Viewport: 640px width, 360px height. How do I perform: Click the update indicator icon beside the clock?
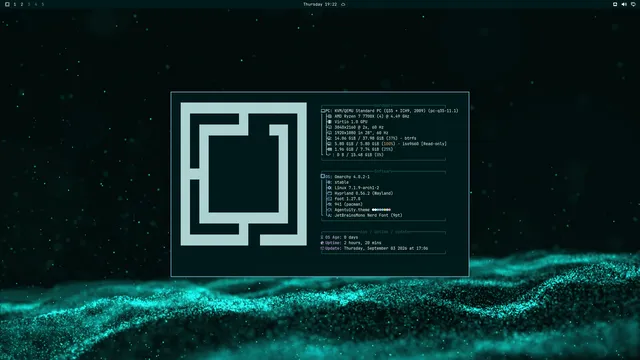(x=343, y=4)
